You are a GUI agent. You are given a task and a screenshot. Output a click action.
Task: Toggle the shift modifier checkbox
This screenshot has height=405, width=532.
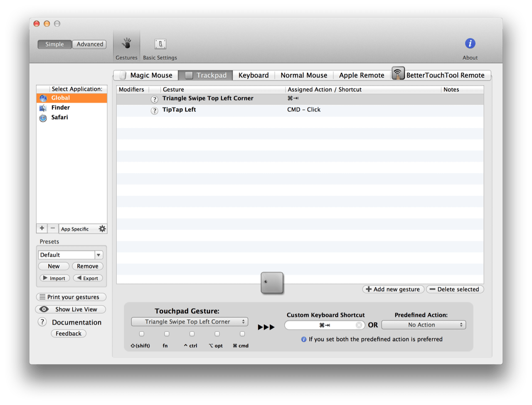pos(142,334)
